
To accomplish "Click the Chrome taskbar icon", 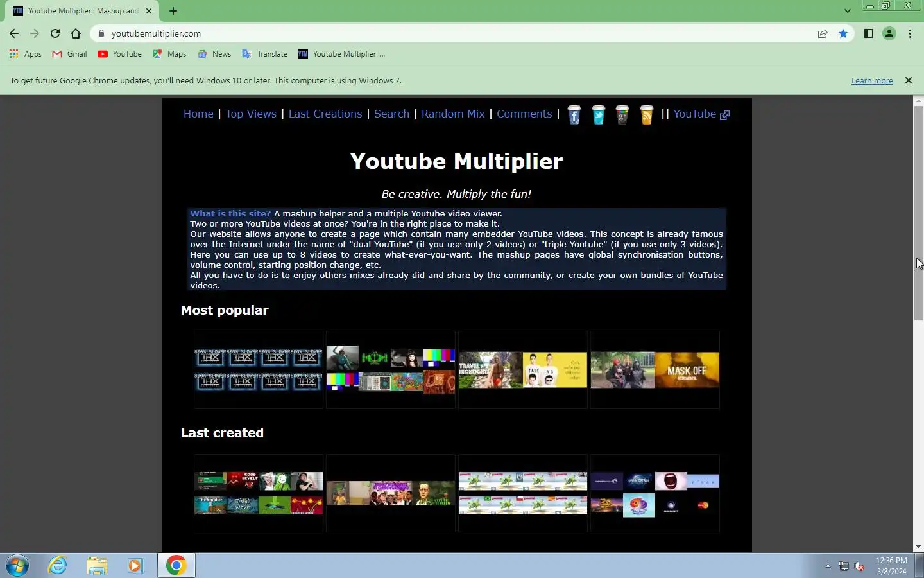I will (x=176, y=566).
